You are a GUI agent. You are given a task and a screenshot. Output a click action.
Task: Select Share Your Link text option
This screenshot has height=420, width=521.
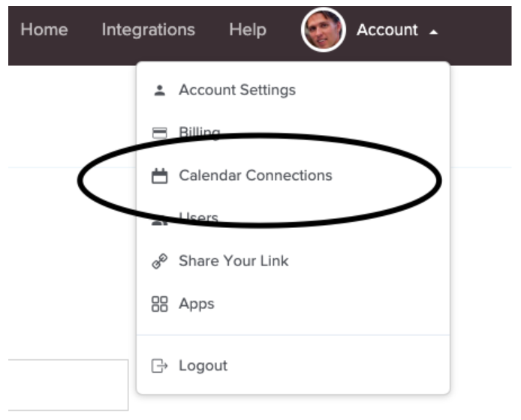(233, 261)
